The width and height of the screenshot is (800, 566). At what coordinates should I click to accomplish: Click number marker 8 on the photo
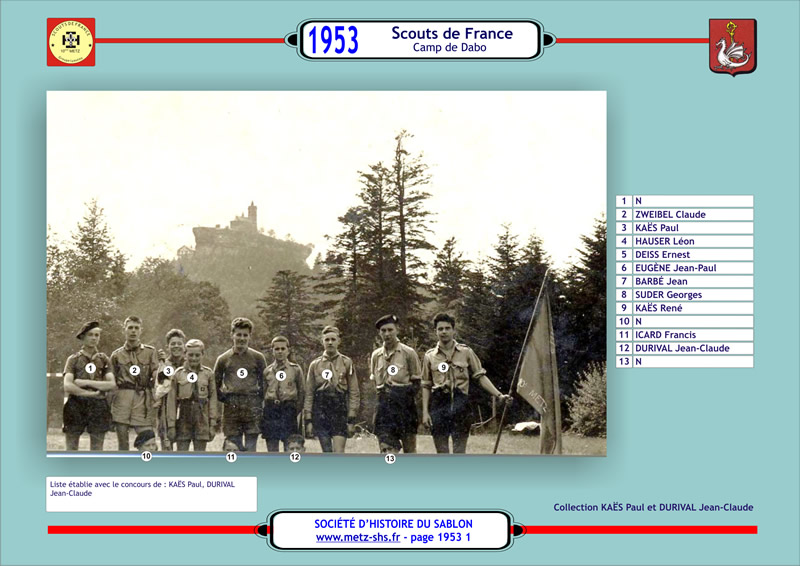tap(392, 370)
